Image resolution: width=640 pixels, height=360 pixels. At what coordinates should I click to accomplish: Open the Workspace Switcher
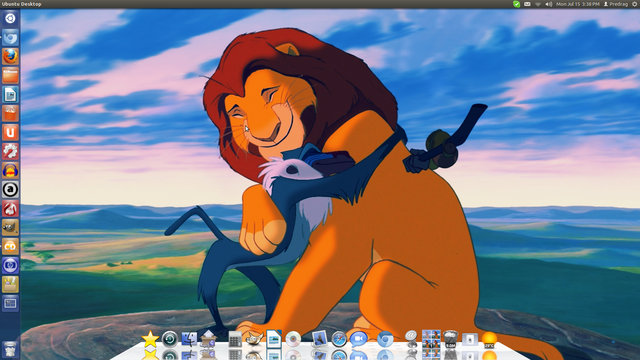tap(10, 304)
